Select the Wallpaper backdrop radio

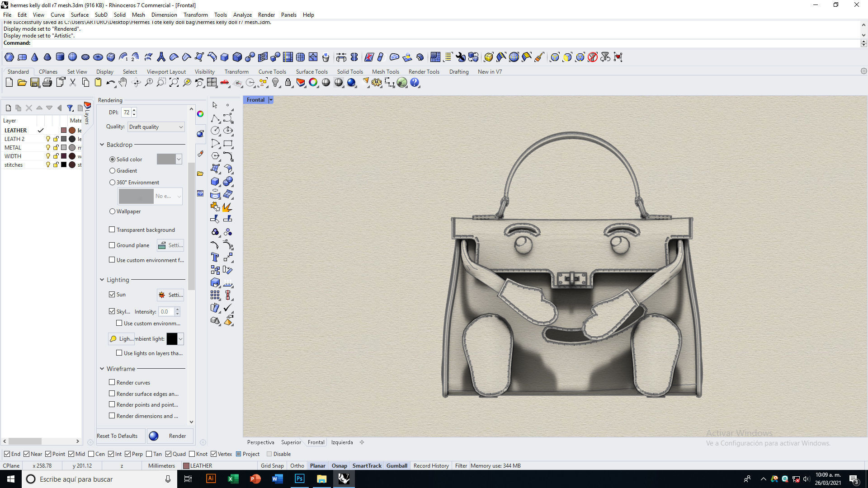[112, 211]
